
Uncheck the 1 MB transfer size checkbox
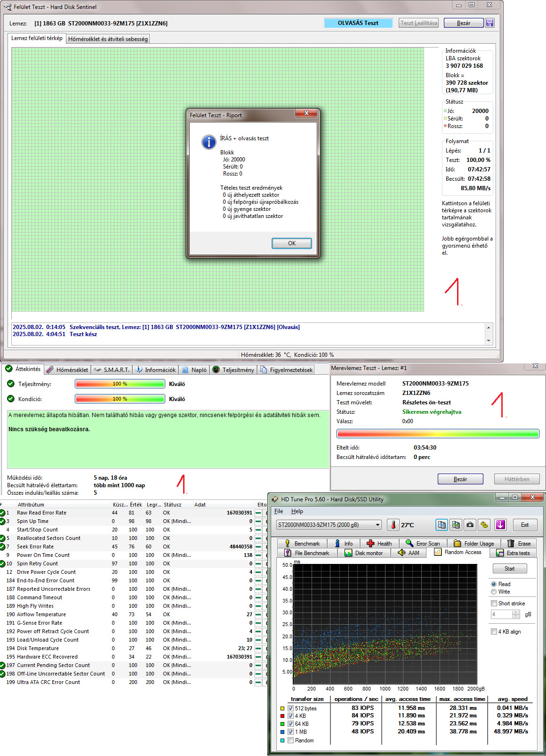coord(291,732)
